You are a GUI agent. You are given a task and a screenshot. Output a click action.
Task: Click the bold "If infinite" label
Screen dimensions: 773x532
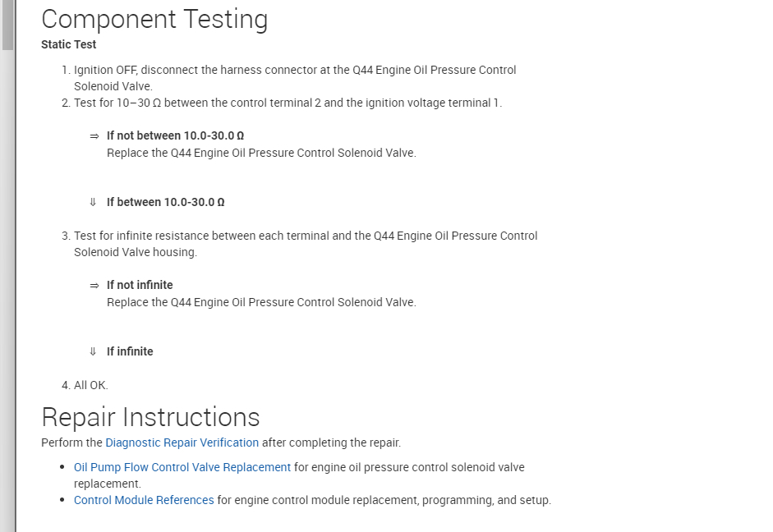point(130,351)
